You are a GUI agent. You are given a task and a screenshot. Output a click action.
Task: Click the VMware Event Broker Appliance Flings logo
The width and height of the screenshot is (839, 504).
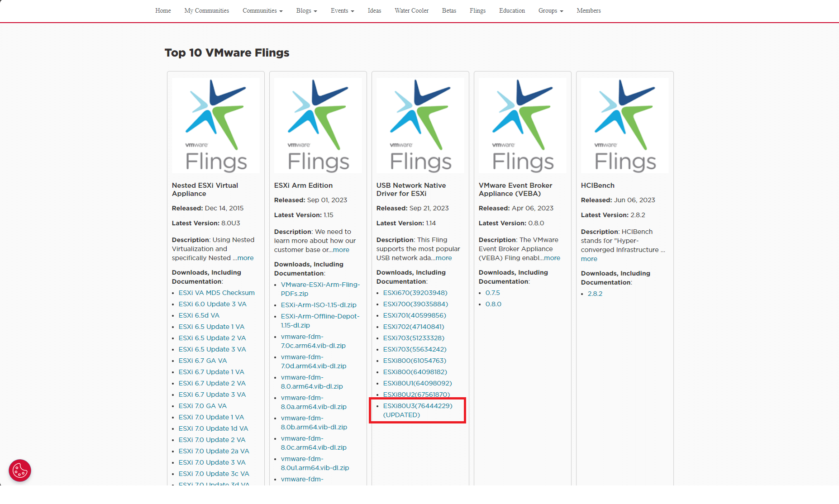pyautogui.click(x=523, y=125)
